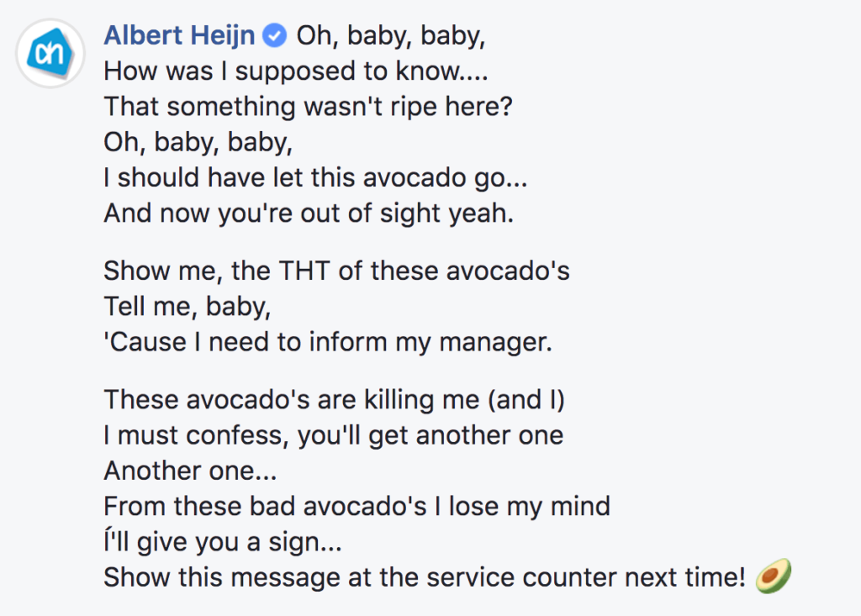This screenshot has height=616, width=861.
Task: Click 'Show this message at the service counter' text
Action: pyautogui.click(x=362, y=577)
